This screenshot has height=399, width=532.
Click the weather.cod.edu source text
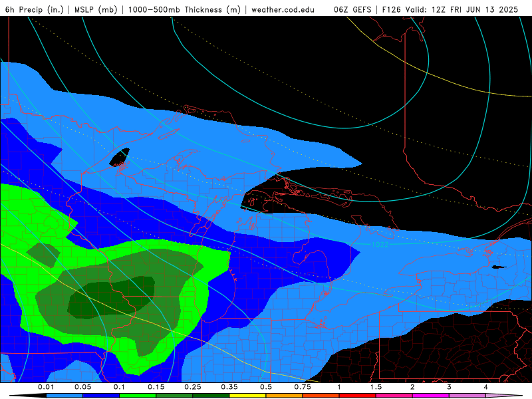pos(283,9)
